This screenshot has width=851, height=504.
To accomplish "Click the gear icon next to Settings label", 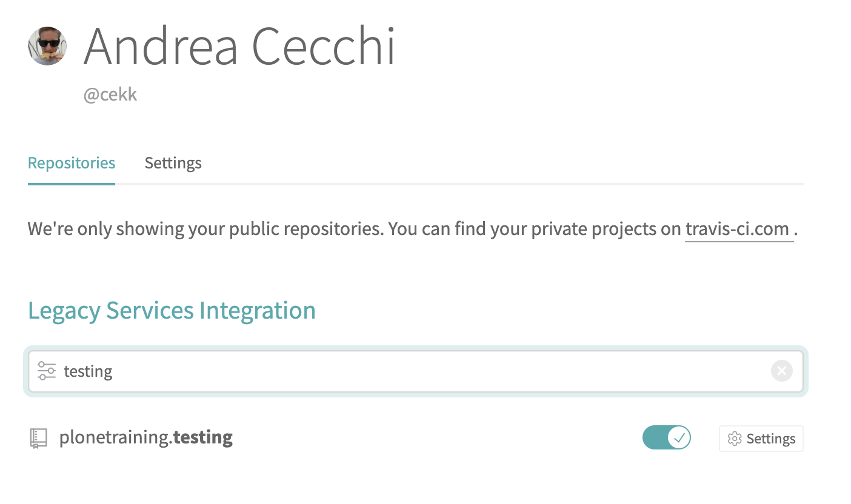I will click(x=735, y=439).
